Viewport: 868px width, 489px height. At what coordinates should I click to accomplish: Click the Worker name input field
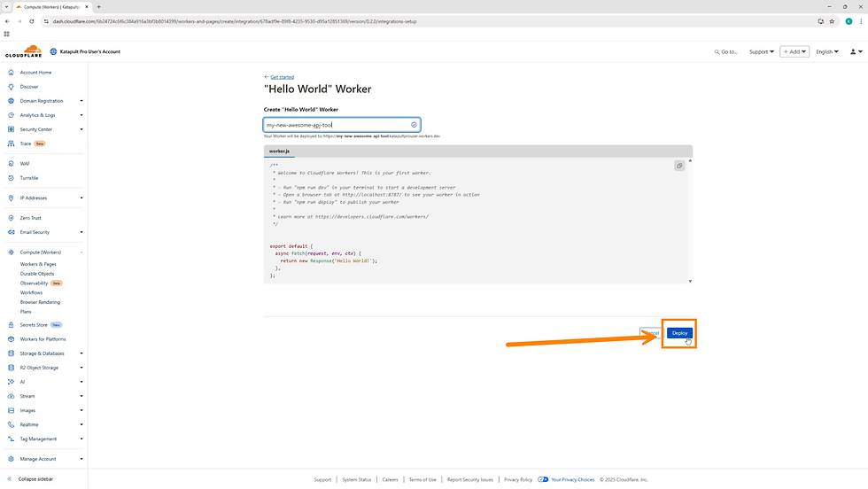[342, 125]
